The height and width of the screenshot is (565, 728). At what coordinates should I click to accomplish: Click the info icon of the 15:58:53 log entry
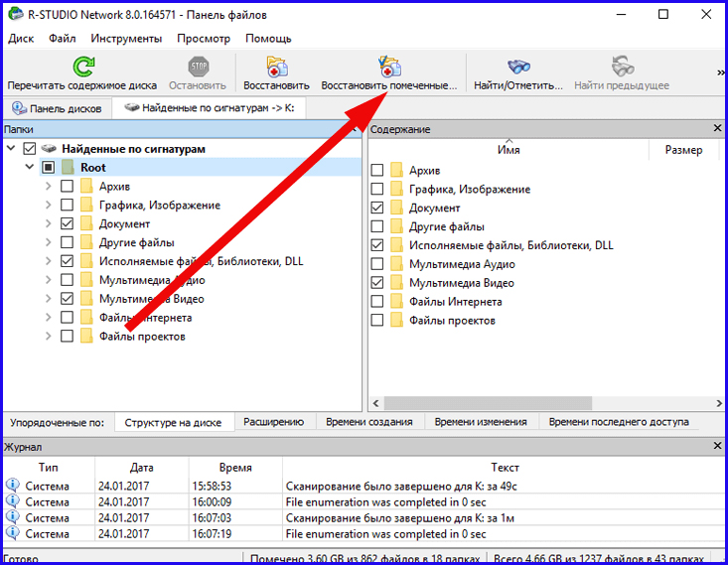(13, 486)
